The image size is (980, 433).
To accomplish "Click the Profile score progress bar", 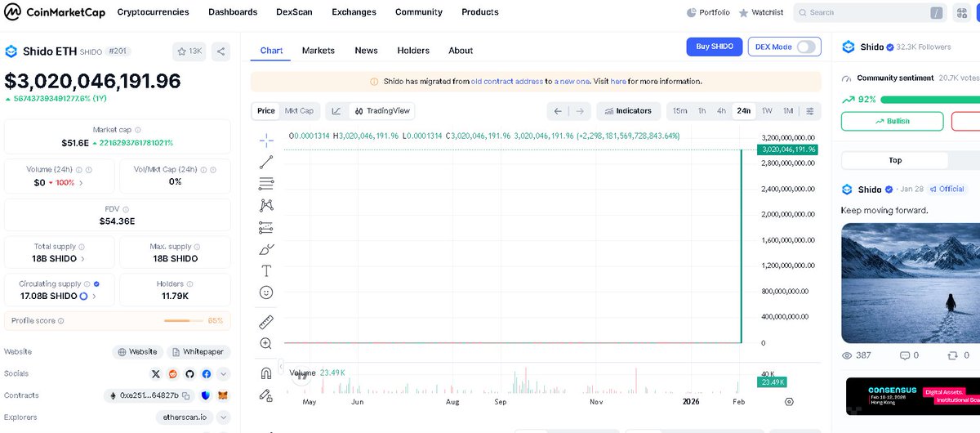I will [x=183, y=321].
